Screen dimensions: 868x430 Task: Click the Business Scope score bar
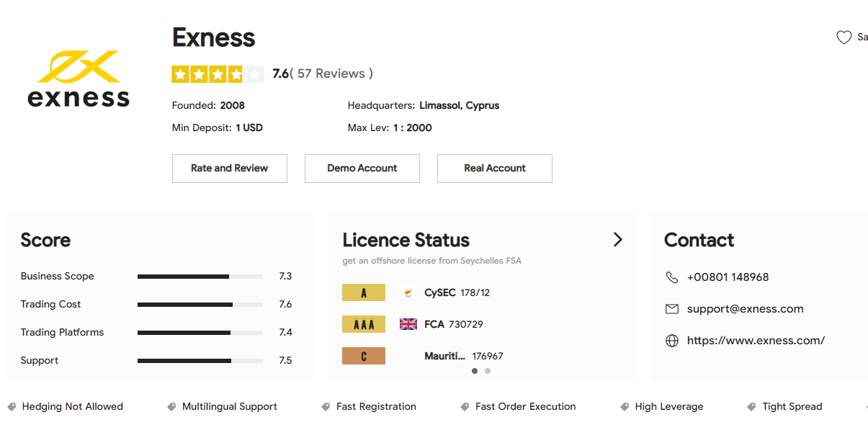pyautogui.click(x=200, y=277)
